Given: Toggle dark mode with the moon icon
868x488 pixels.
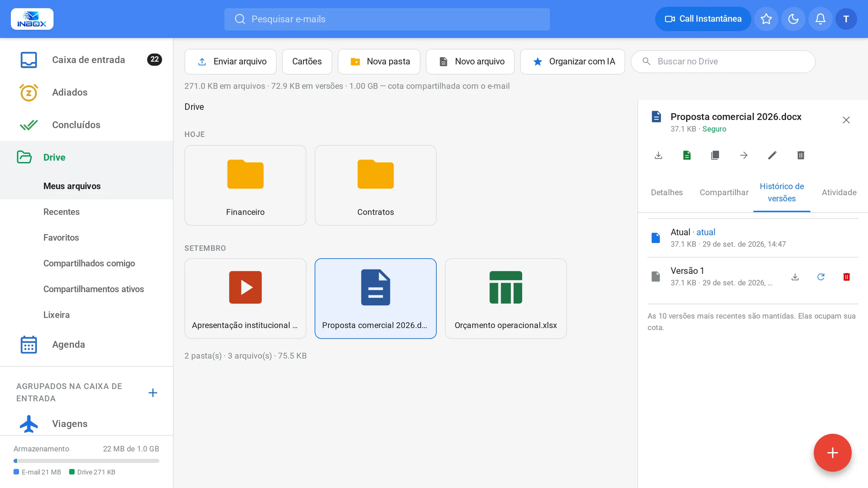Looking at the screenshot, I should coord(793,19).
